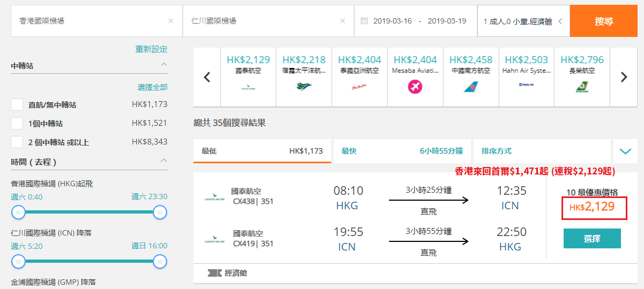The width and height of the screenshot is (644, 289).
Task: Click the ICN arrival slider right handle
Action: 160,262
